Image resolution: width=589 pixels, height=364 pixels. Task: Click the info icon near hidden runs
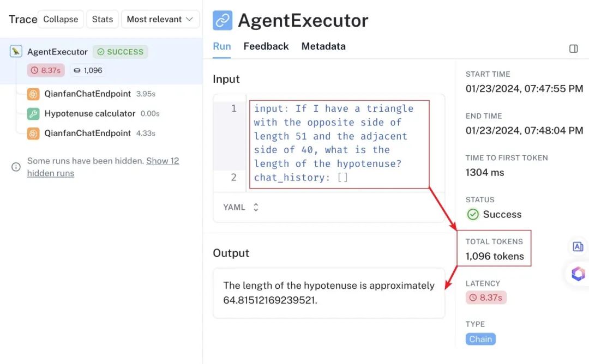pyautogui.click(x=16, y=167)
